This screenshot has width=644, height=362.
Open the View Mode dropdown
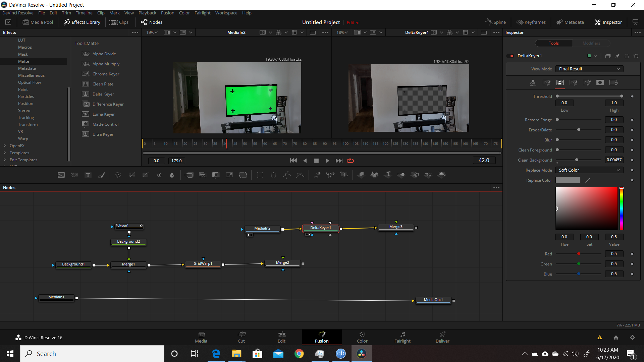click(589, 69)
